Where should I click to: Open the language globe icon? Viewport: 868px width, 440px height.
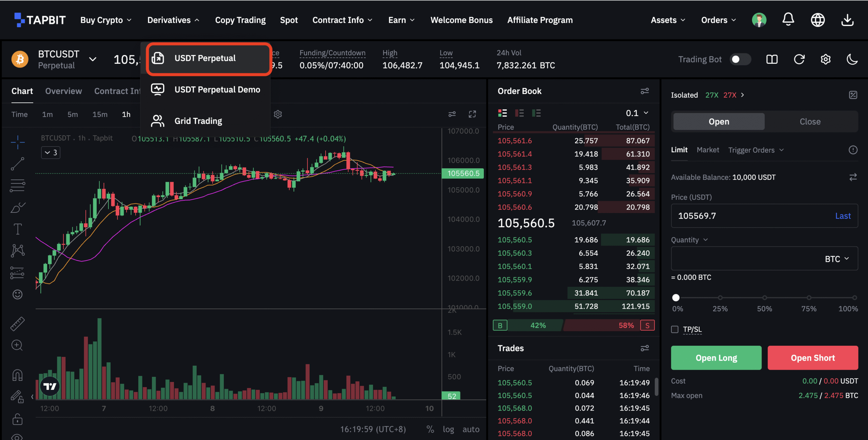pos(817,20)
